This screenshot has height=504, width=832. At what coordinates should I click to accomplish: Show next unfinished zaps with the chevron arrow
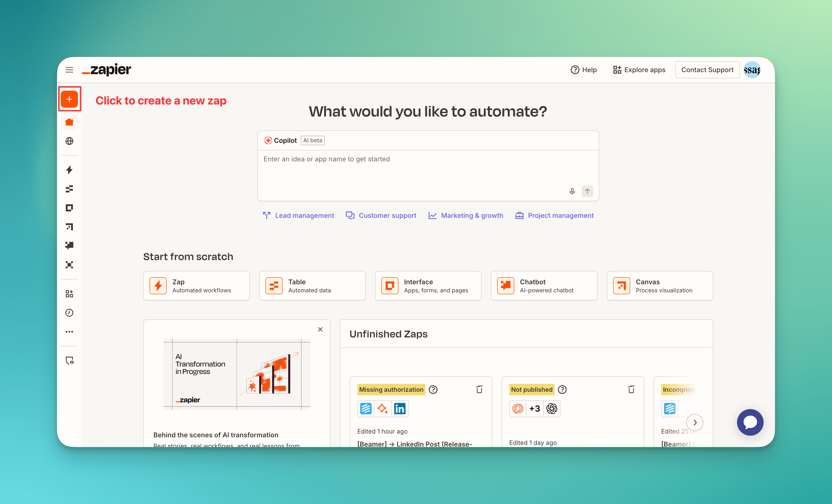point(695,422)
